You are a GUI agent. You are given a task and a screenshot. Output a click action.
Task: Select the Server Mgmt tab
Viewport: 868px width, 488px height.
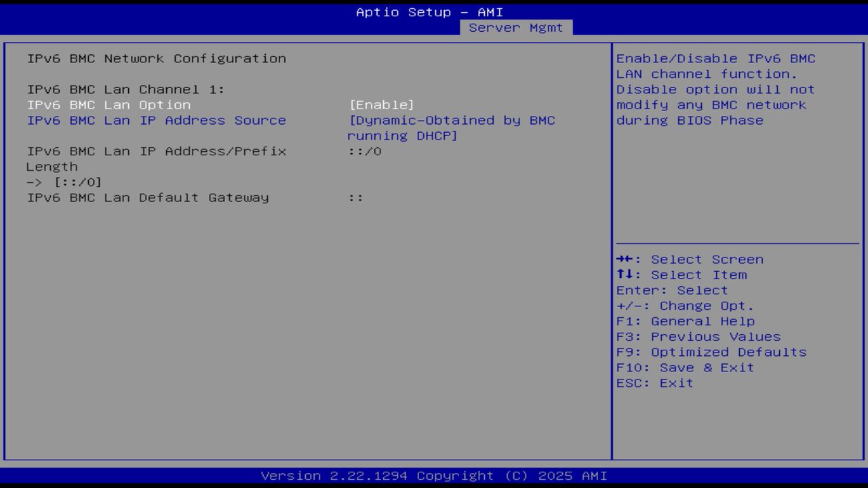517,27
